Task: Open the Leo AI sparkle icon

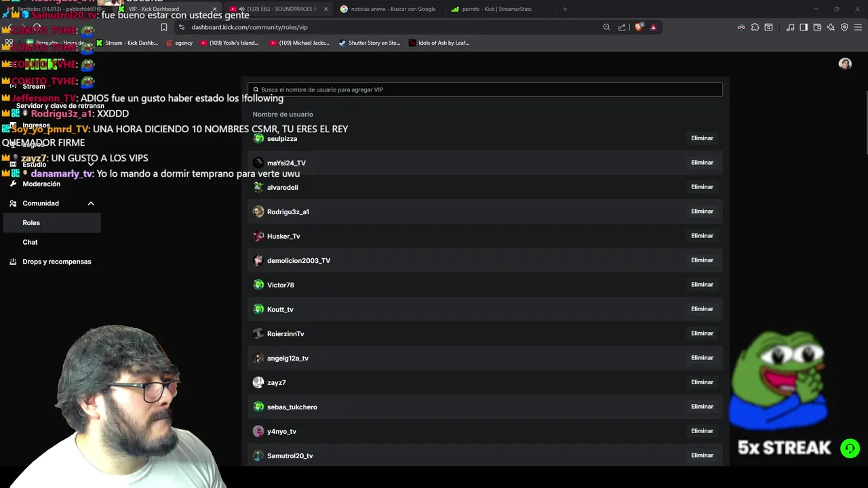Action: [831, 27]
